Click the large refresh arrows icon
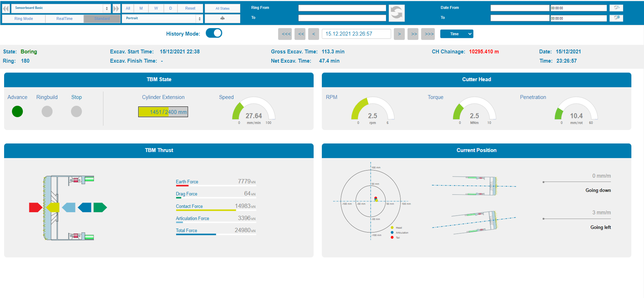Image resolution: width=644 pixels, height=298 pixels. [396, 13]
